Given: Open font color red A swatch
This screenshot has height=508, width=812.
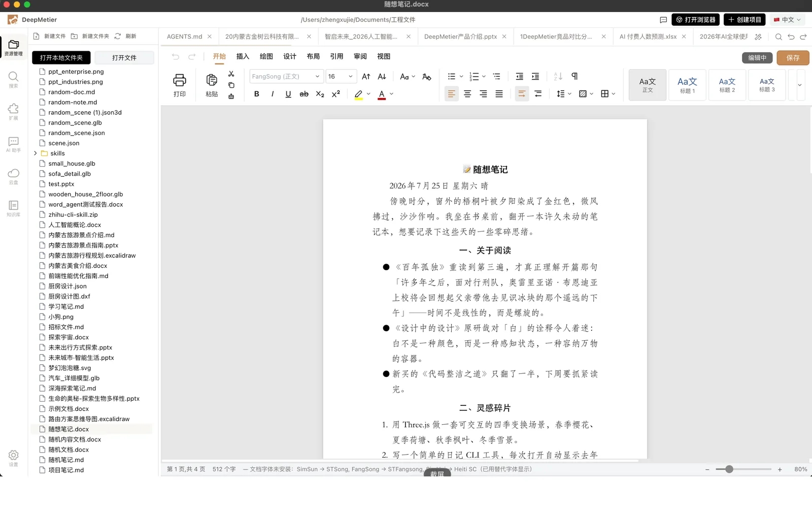Looking at the screenshot, I should point(382,94).
